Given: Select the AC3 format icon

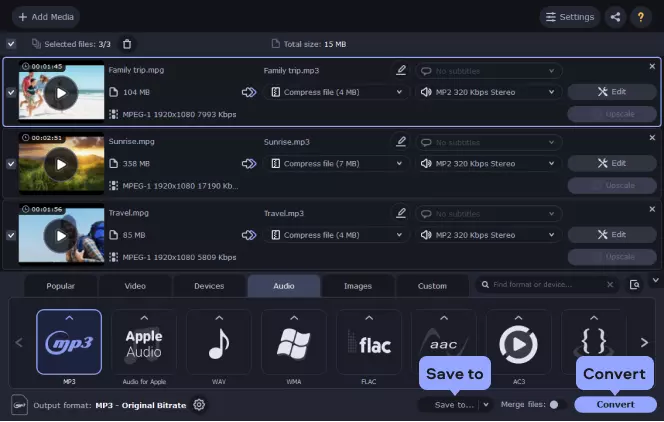Looking at the screenshot, I should [x=519, y=342].
